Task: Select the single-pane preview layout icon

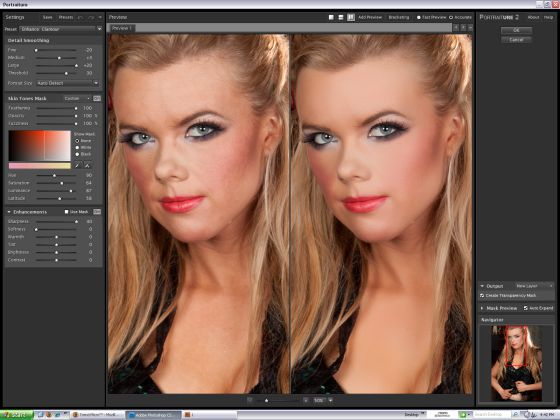Action: pyautogui.click(x=331, y=17)
